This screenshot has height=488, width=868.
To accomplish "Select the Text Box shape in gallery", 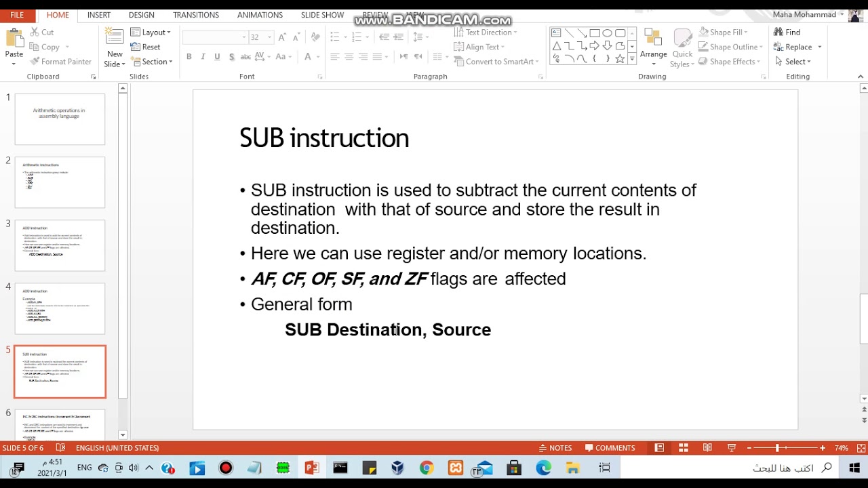I will [x=556, y=33].
